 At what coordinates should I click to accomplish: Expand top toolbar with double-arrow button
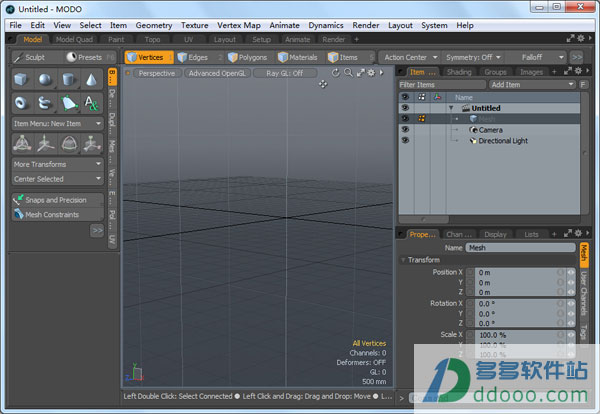[577, 57]
